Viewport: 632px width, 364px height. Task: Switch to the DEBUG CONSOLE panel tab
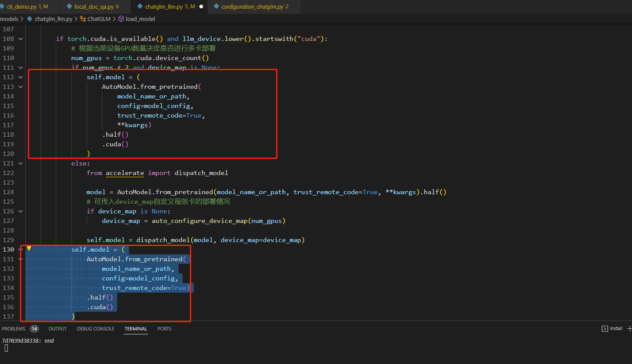pos(96,329)
